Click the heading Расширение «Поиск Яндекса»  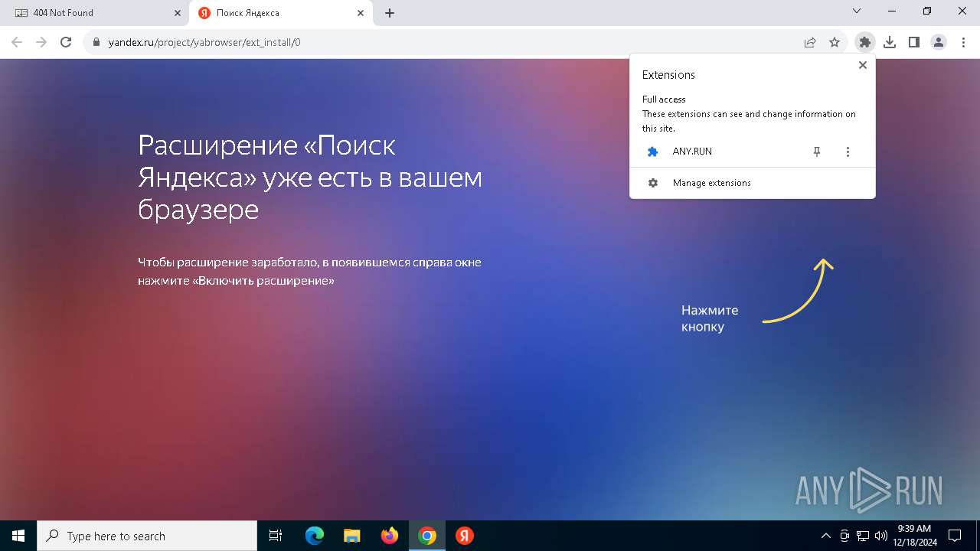pyautogui.click(x=310, y=177)
